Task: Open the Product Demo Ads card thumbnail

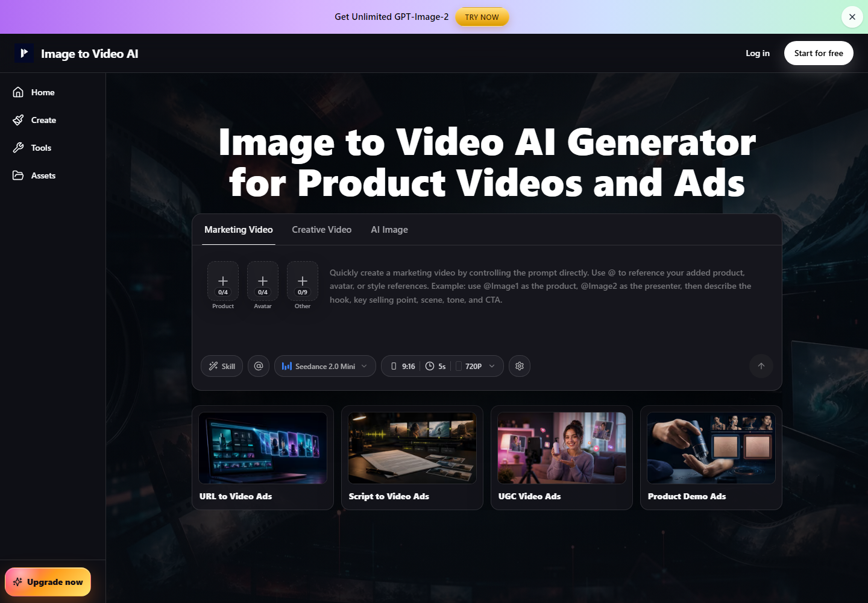Action: [x=711, y=448]
